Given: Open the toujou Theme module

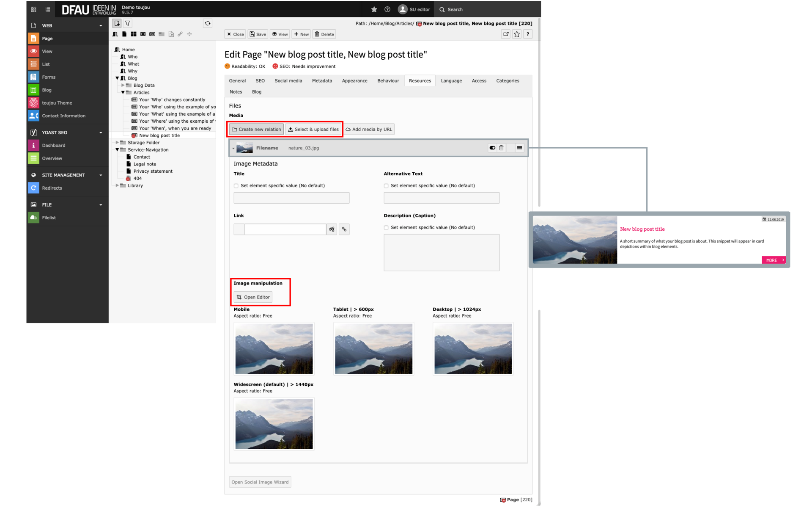Looking at the screenshot, I should coord(57,102).
